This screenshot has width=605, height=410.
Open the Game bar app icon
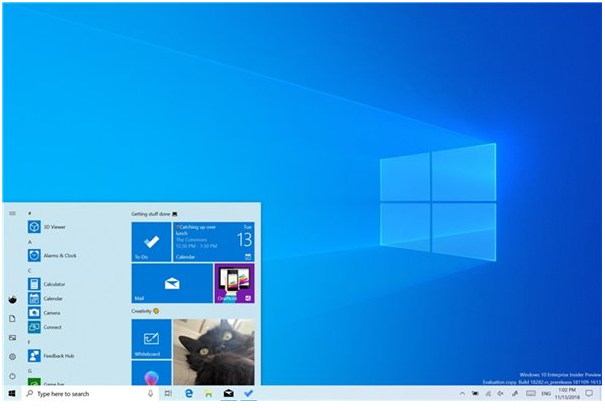[34, 382]
